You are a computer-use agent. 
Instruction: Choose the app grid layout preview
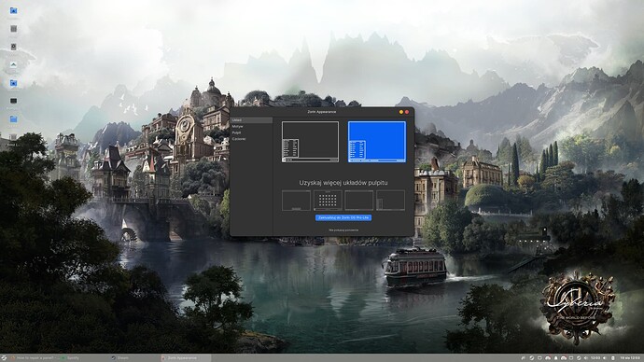coord(328,201)
